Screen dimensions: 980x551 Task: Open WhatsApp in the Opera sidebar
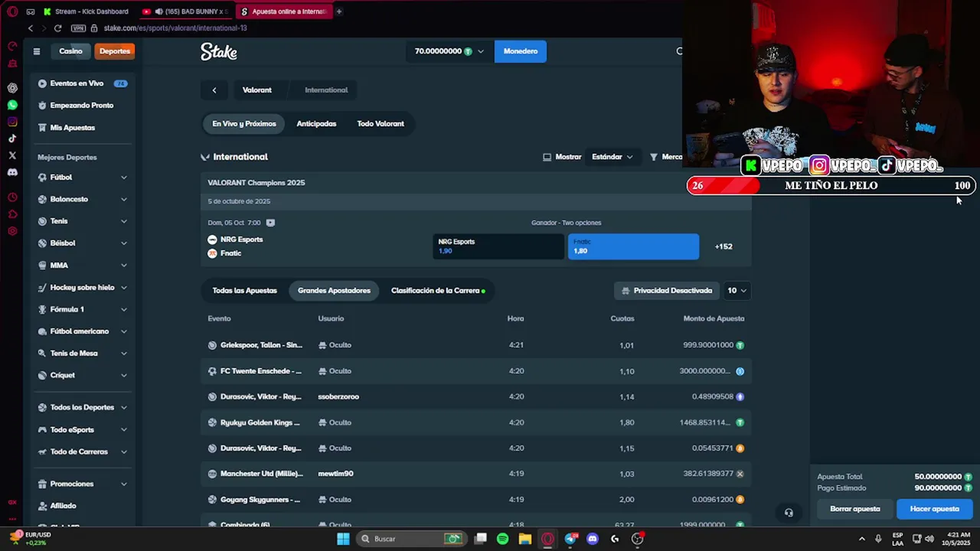pos(12,105)
